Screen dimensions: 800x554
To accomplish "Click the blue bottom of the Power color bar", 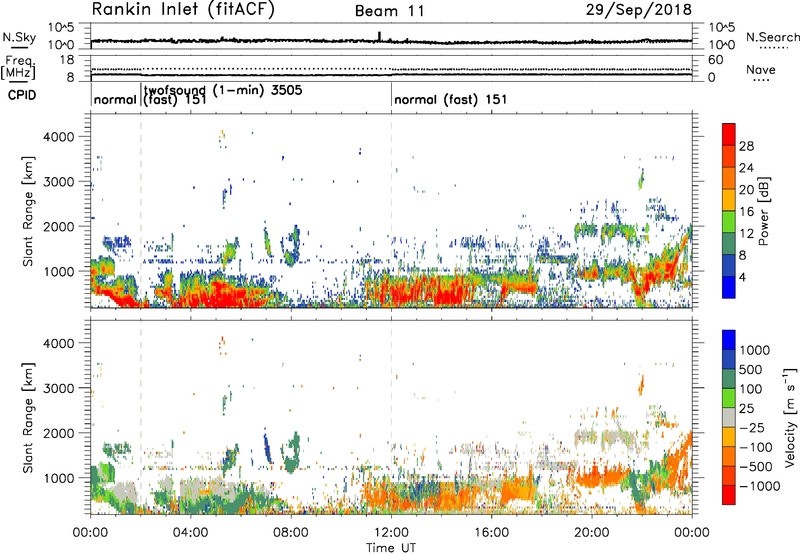I will pos(728,287).
